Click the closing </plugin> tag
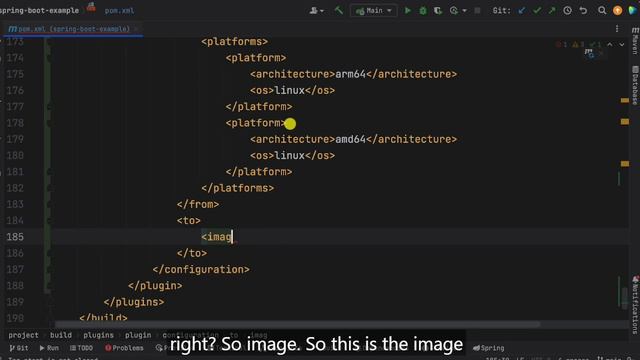The image size is (640, 360). click(x=155, y=286)
